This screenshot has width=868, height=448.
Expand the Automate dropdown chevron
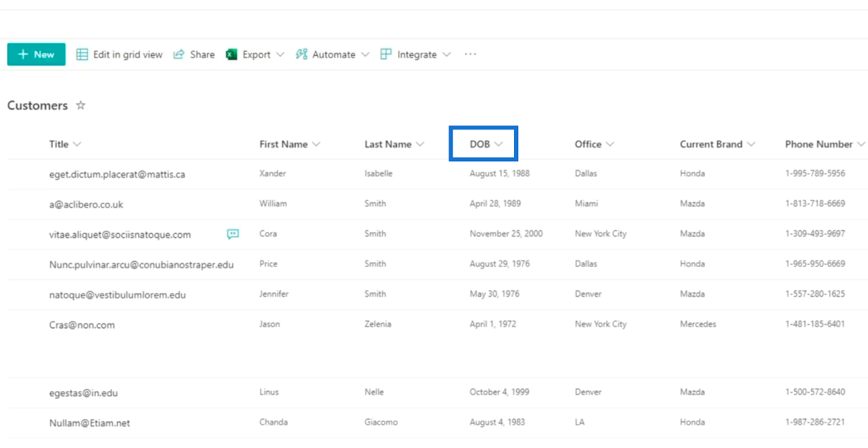[x=365, y=54]
